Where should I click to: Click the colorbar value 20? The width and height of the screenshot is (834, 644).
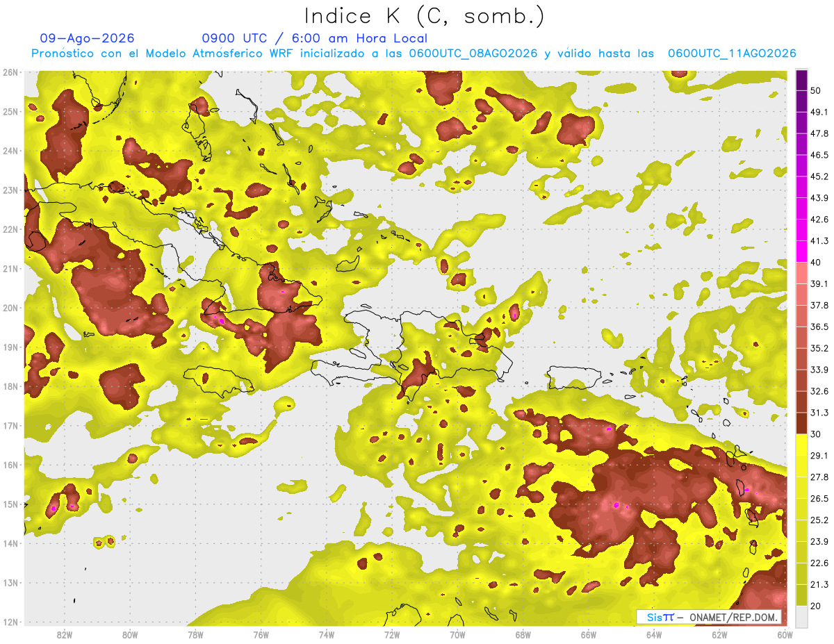(x=816, y=606)
